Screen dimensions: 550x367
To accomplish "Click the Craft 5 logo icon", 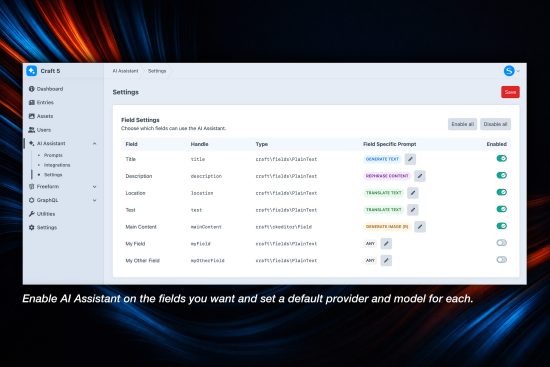I will coord(32,71).
